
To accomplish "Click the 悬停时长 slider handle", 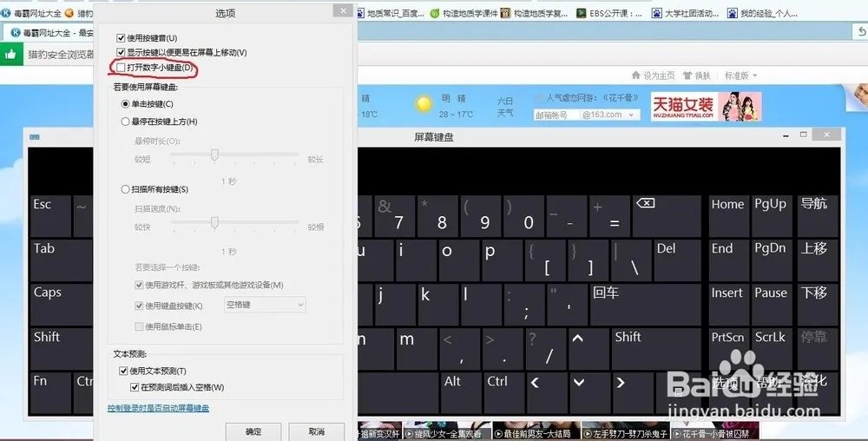I will [x=214, y=155].
